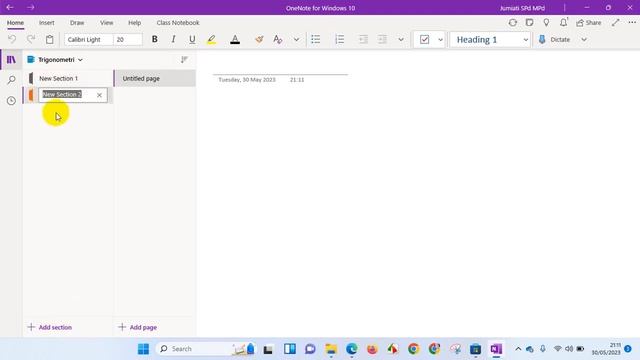
Task: Open the more options ellipsis menu
Action: 632,23
